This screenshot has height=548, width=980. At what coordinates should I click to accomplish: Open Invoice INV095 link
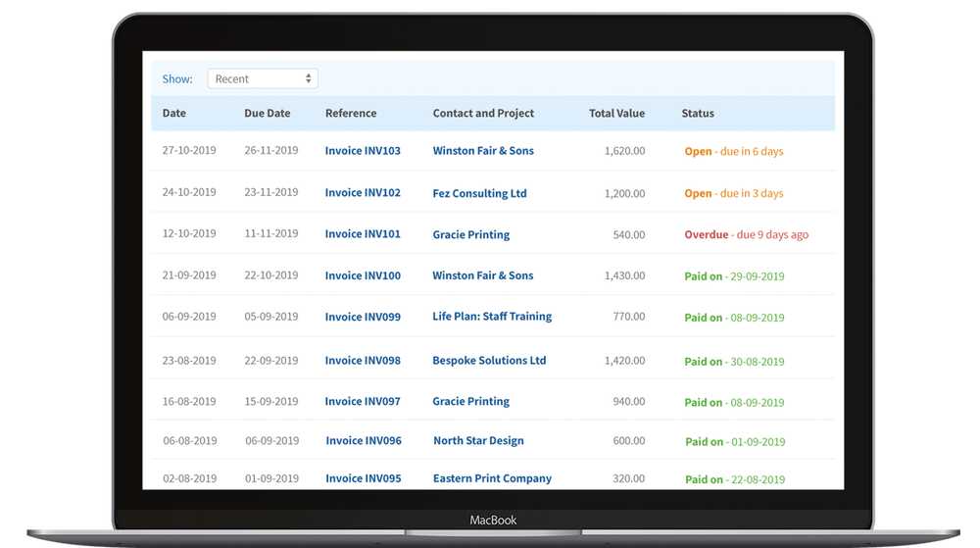coord(364,478)
